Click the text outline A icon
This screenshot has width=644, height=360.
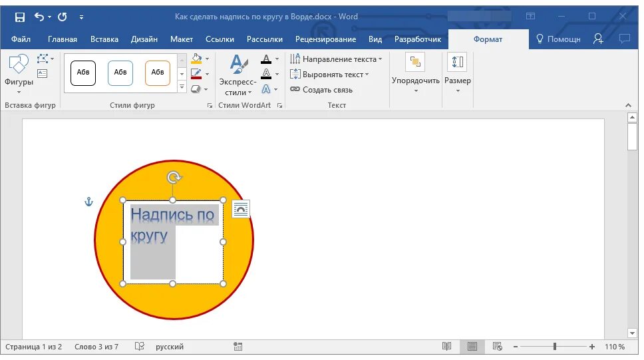[x=266, y=74]
